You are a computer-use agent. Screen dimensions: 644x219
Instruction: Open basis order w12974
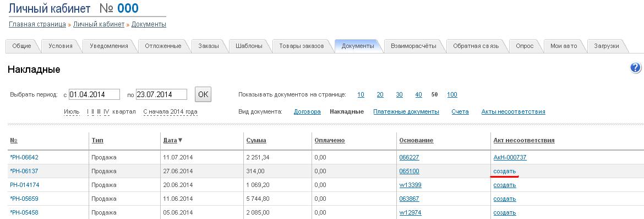click(x=410, y=213)
